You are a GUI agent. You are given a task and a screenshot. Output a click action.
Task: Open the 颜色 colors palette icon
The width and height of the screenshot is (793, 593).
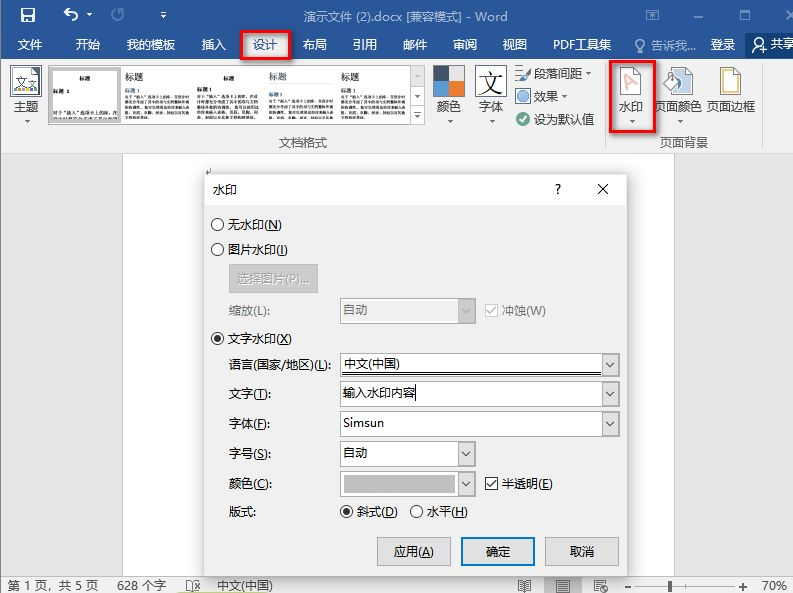pyautogui.click(x=449, y=95)
